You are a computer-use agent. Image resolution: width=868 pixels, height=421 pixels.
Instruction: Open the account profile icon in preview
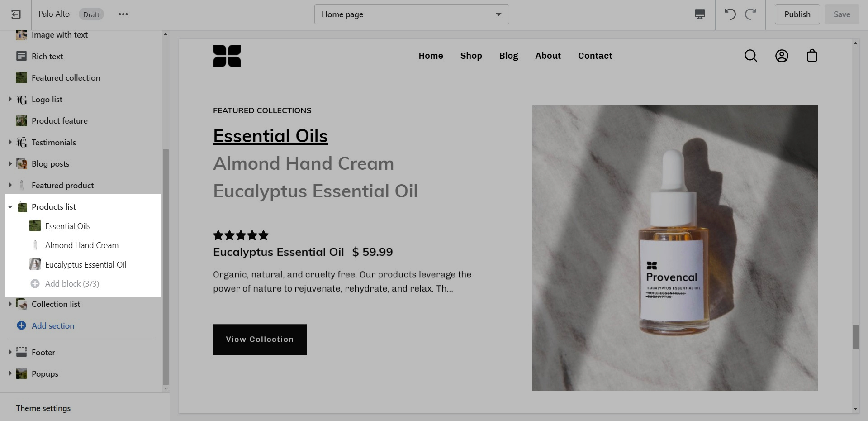point(782,56)
